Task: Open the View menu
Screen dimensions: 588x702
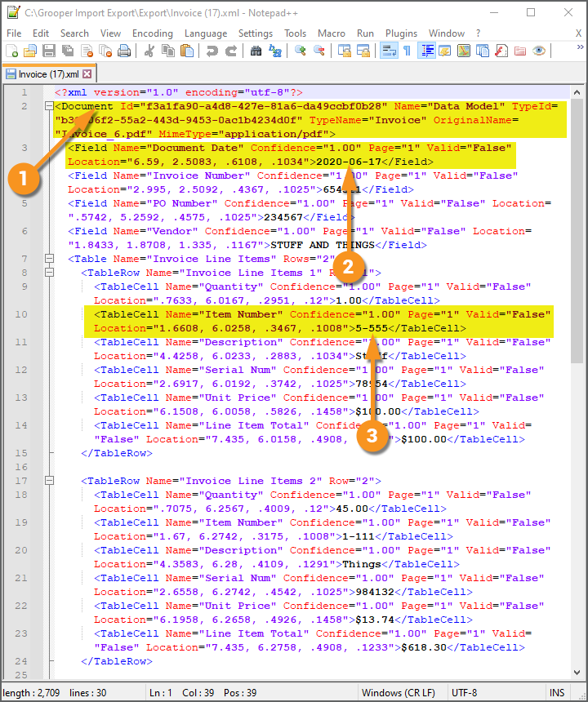Action: coord(110,33)
